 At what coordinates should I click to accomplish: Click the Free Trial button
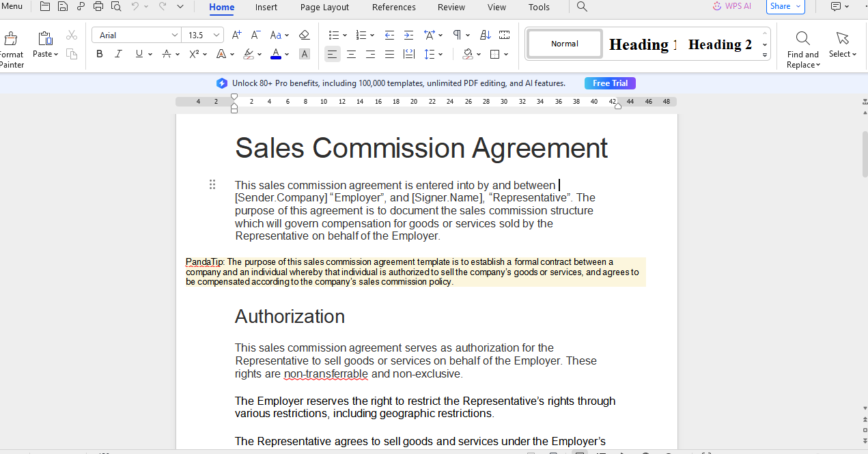[x=610, y=83]
